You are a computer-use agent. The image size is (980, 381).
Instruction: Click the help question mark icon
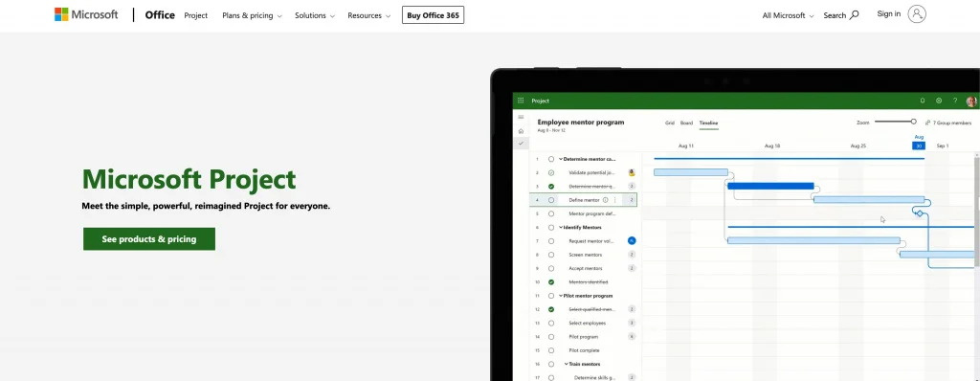pyautogui.click(x=955, y=101)
